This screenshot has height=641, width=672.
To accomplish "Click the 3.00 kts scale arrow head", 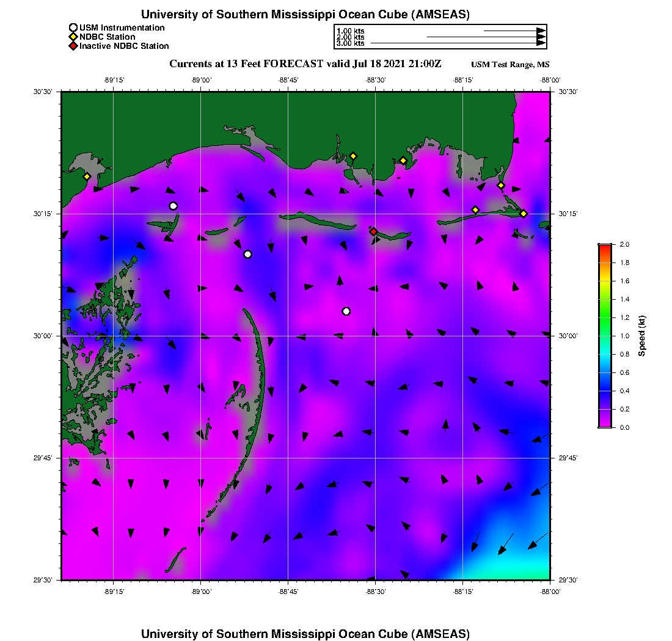I will point(541,43).
